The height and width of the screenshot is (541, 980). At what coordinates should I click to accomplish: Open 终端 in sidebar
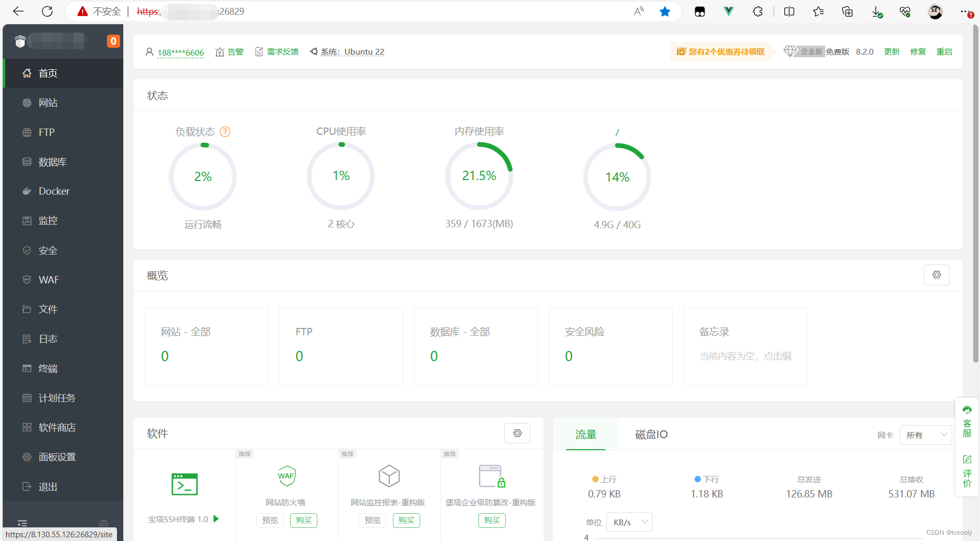[x=63, y=368]
